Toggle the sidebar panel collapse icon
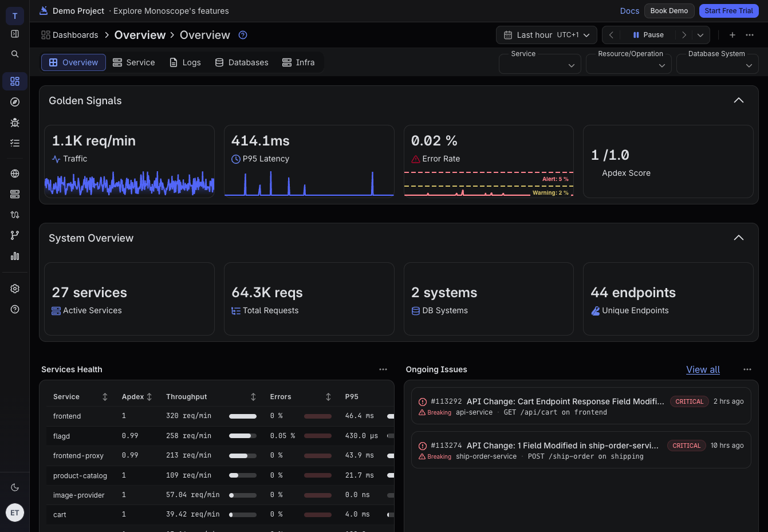Image resolution: width=768 pixels, height=532 pixels. pyautogui.click(x=15, y=34)
